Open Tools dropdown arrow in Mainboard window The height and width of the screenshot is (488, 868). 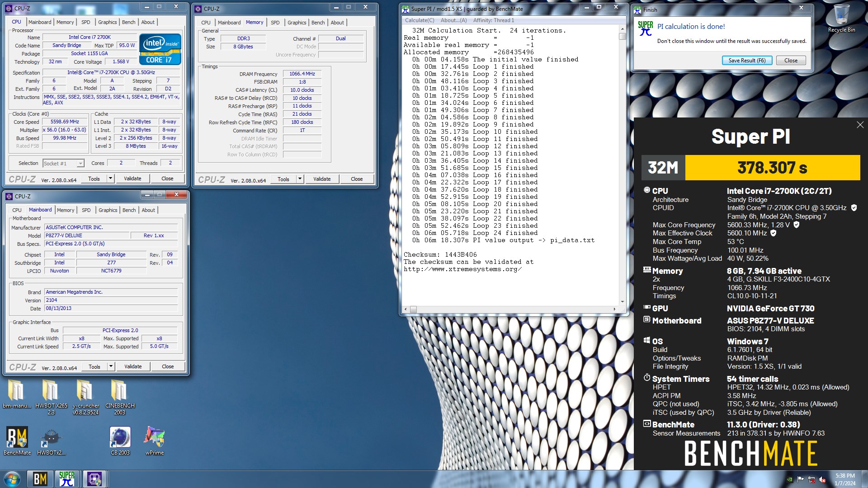[110, 366]
